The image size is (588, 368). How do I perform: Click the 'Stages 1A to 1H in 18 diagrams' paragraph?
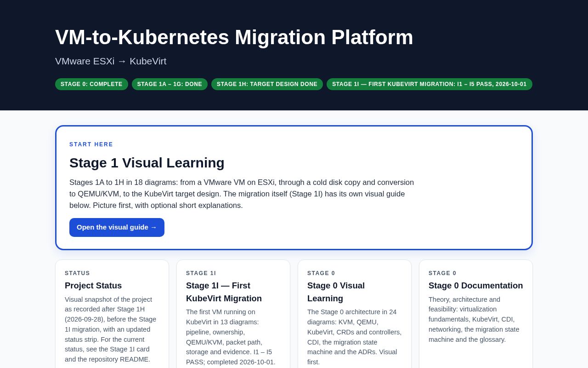242,194
